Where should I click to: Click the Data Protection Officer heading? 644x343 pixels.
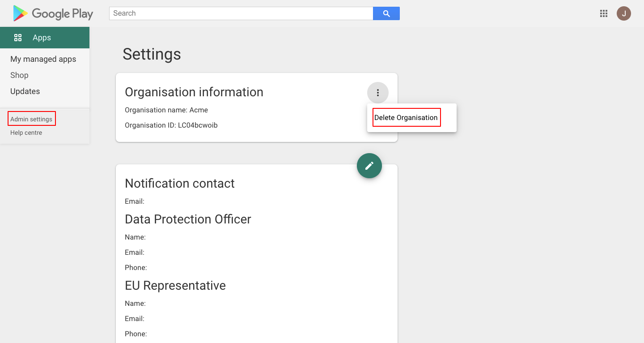[188, 219]
